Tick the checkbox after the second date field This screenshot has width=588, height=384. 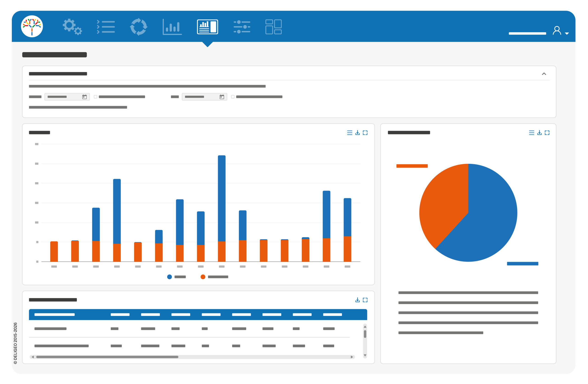(x=233, y=97)
